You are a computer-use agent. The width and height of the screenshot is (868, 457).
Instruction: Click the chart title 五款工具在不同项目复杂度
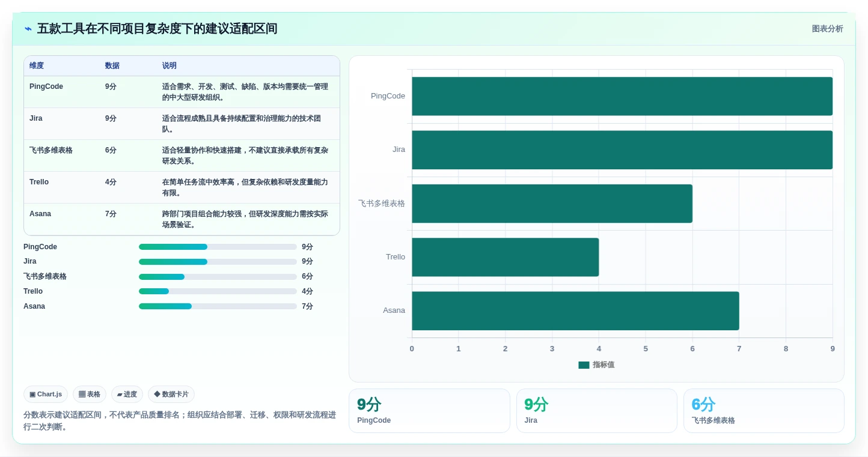pos(157,29)
